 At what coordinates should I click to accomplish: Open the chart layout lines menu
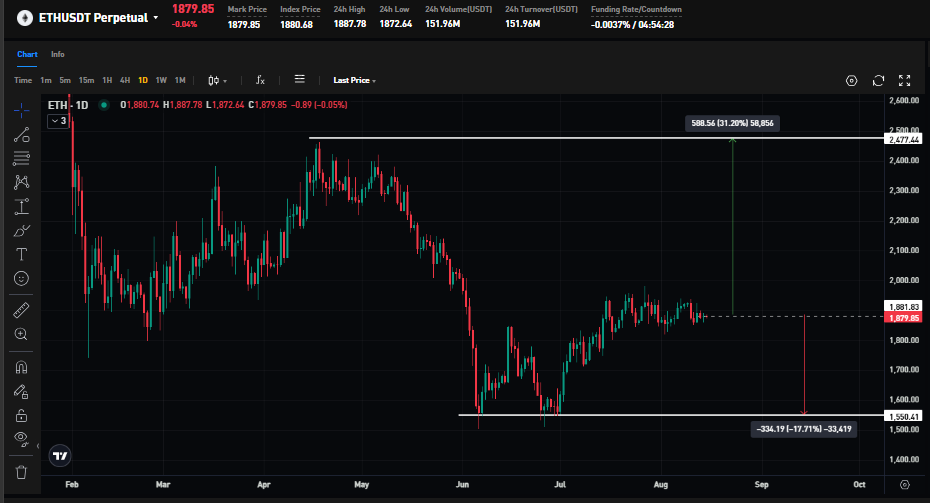tap(300, 79)
